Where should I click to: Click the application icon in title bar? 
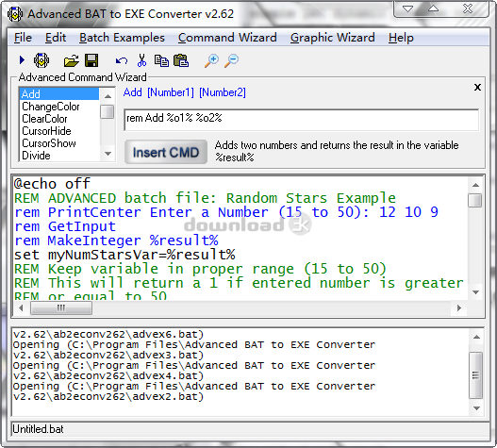click(x=15, y=14)
